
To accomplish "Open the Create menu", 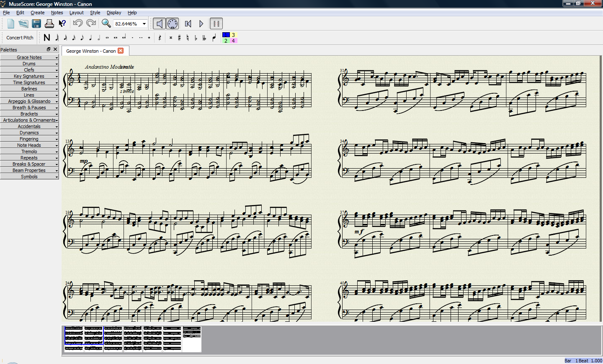I will [37, 13].
